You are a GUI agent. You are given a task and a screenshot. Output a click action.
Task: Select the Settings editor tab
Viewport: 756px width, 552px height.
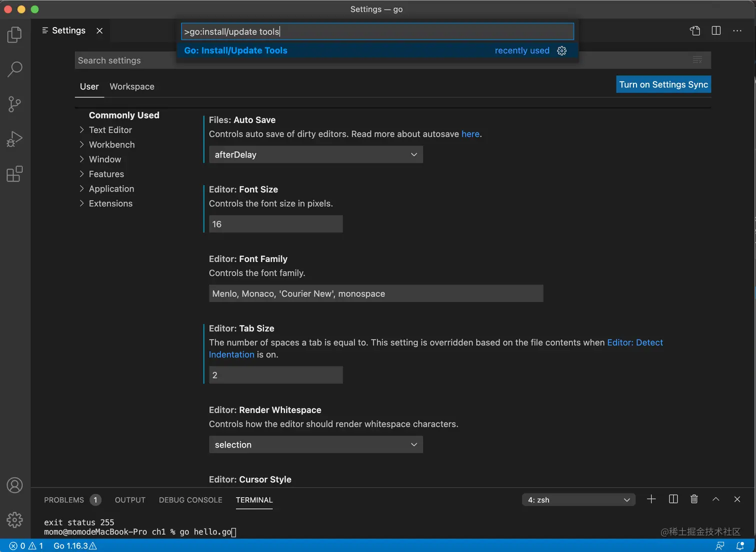(x=68, y=30)
